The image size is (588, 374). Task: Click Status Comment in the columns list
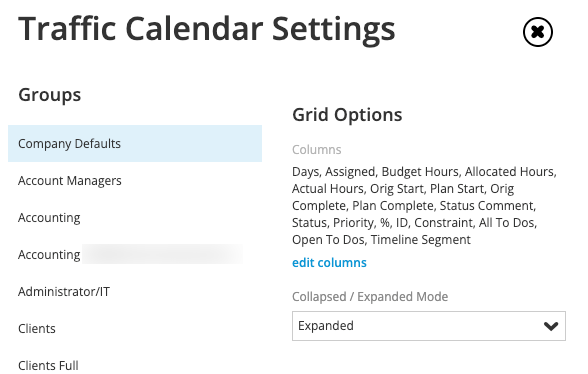coord(487,206)
